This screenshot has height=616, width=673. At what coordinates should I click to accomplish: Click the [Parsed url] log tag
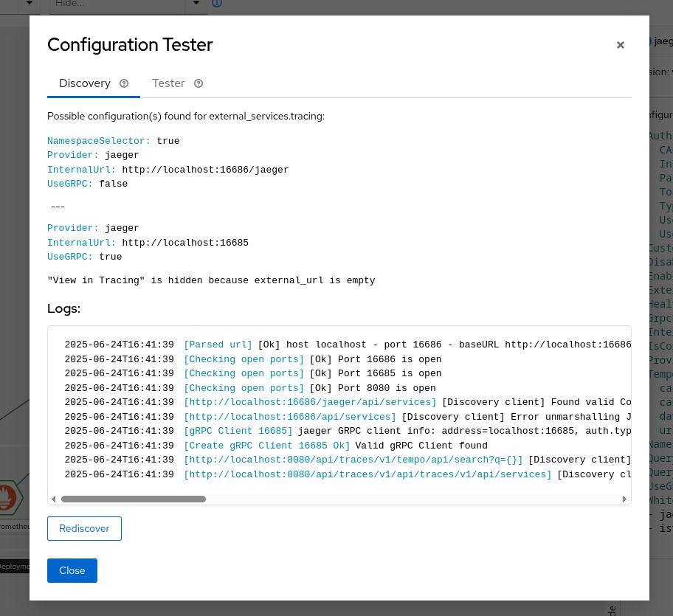(x=218, y=345)
